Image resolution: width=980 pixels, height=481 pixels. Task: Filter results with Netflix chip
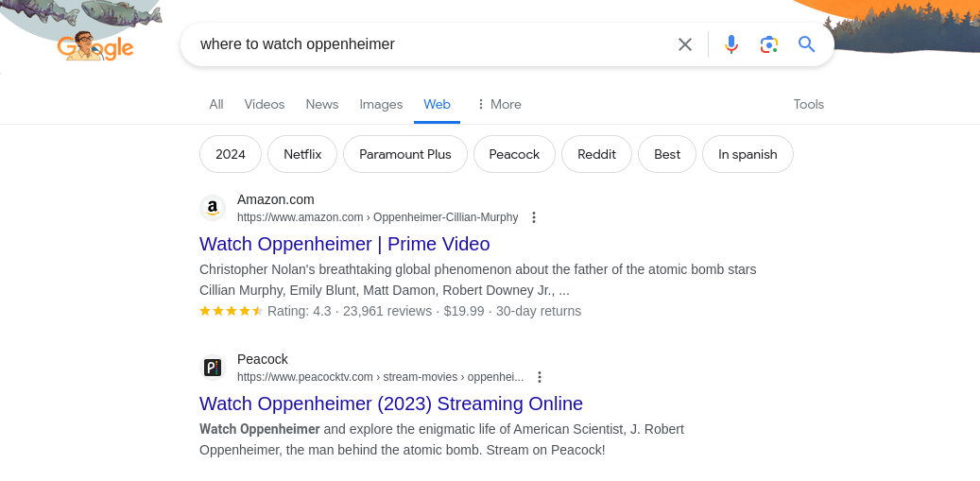[302, 154]
